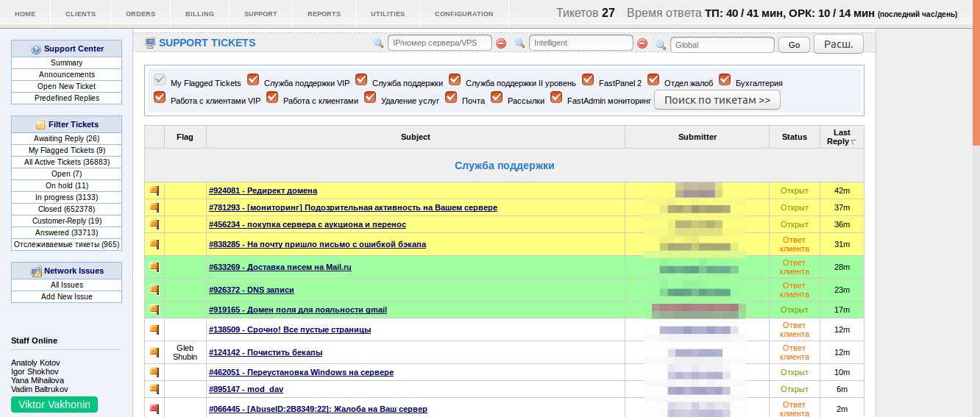Image resolution: width=980 pixels, height=417 pixels.
Task: Uncheck Работа с клиентами VIP checkbox
Action: click(x=160, y=97)
